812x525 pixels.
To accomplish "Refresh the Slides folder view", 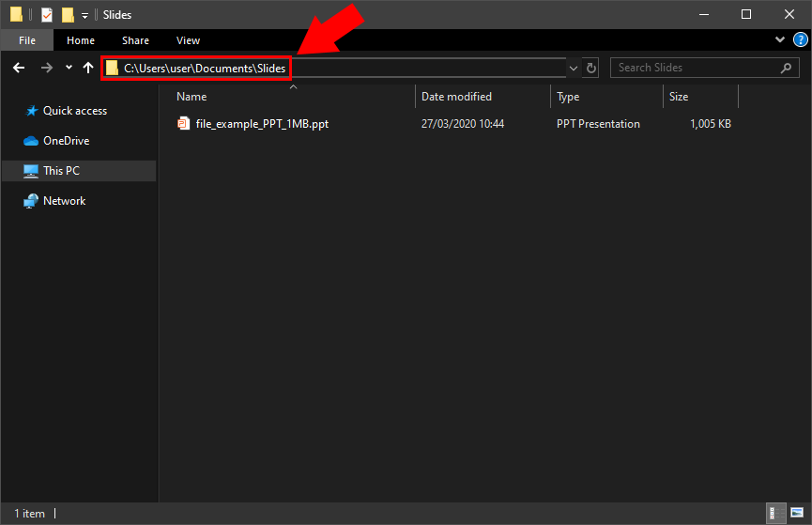I will coord(590,68).
